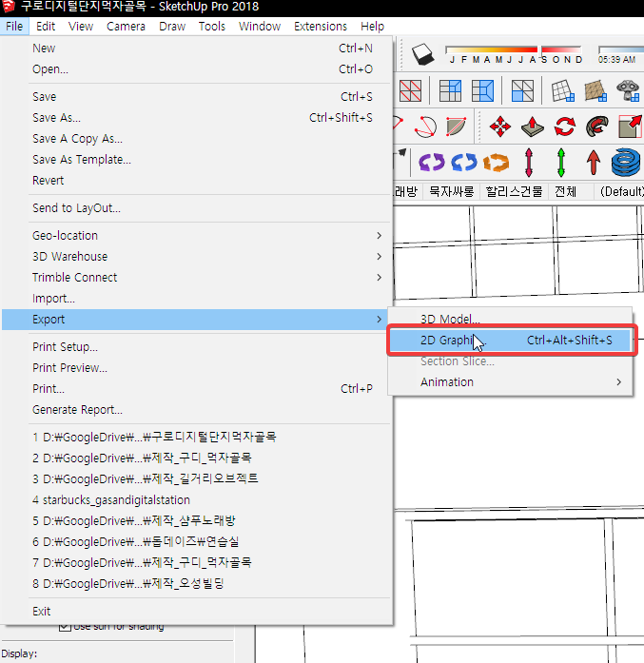The height and width of the screenshot is (663, 644).
Task: Select the Pie arc drawing tool
Action: 425,127
